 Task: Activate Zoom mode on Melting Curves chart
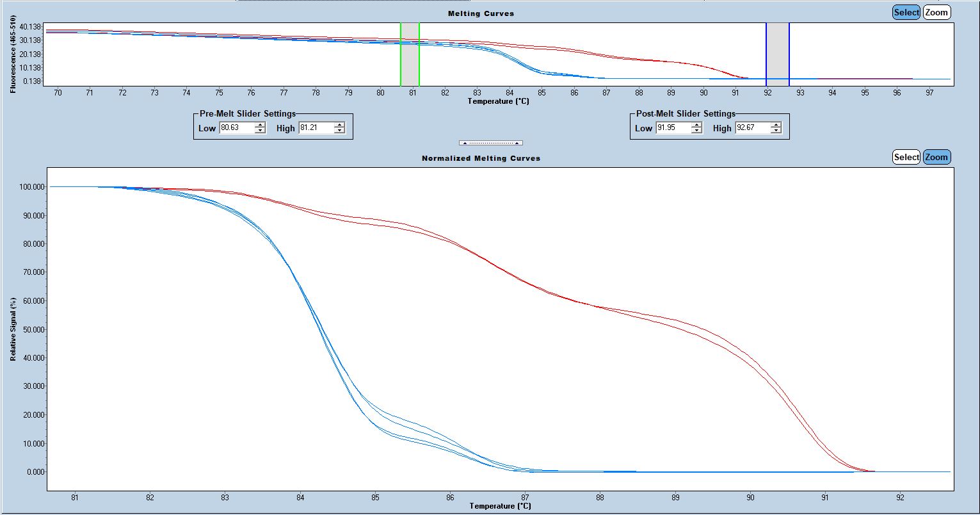936,12
